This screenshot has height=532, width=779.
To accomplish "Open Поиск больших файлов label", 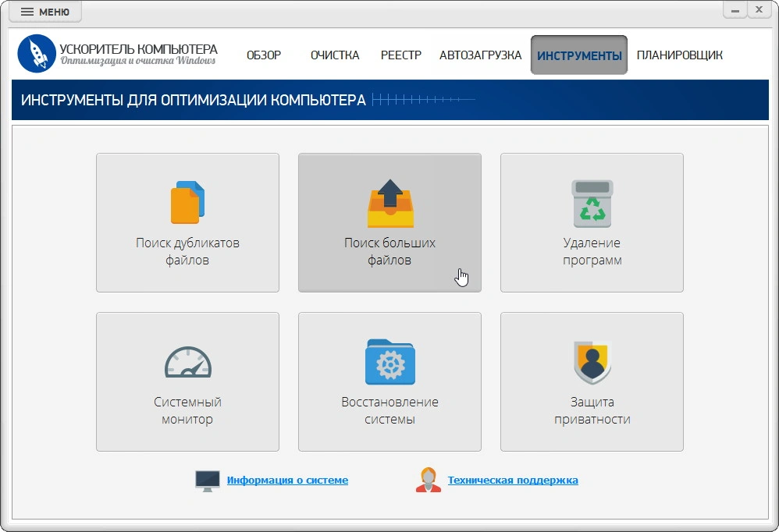I will (389, 252).
